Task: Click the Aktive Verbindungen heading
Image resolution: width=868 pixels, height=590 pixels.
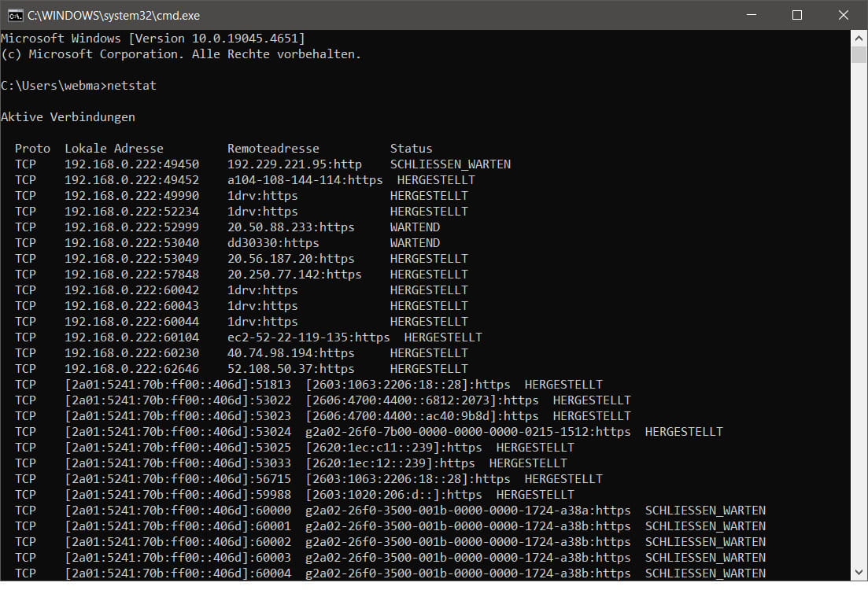Action: pyautogui.click(x=68, y=117)
